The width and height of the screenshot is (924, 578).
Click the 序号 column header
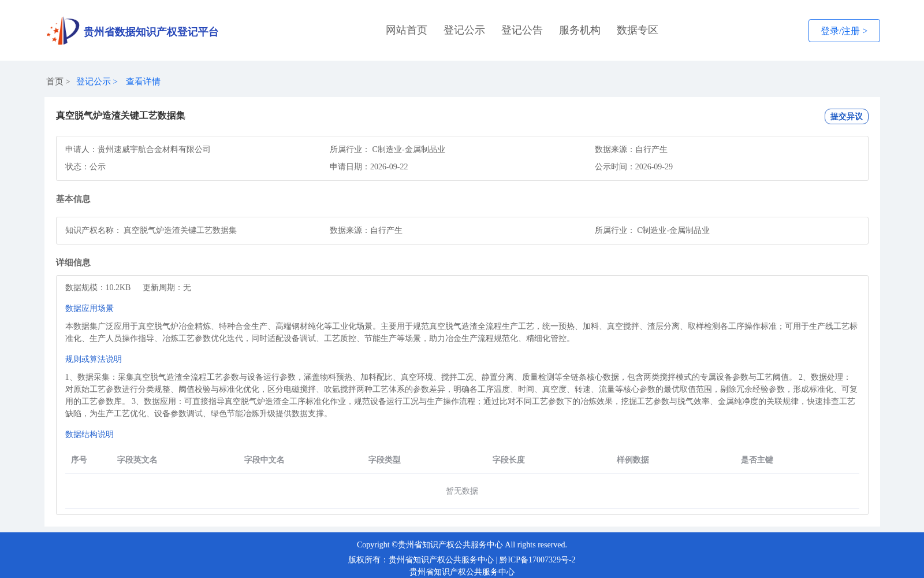click(x=79, y=460)
